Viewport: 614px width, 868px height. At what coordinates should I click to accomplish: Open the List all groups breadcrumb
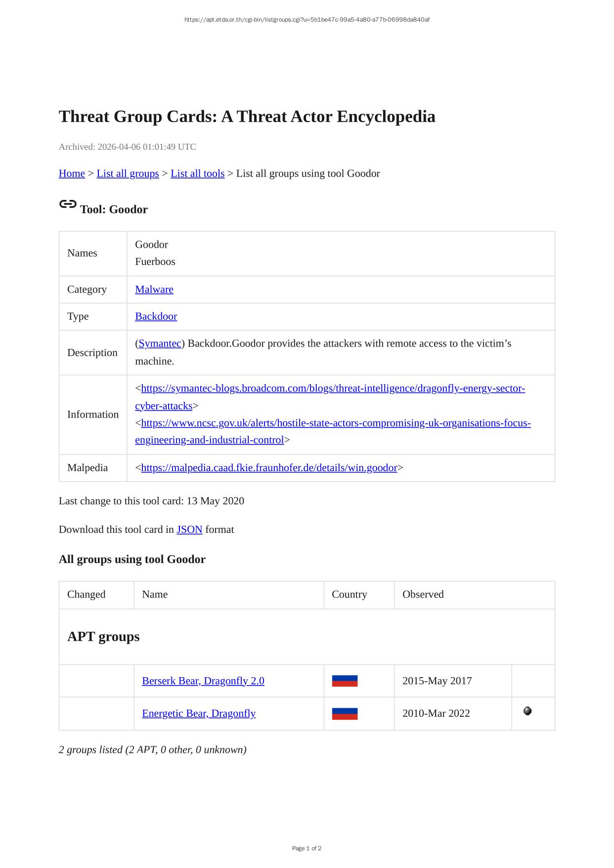click(128, 174)
